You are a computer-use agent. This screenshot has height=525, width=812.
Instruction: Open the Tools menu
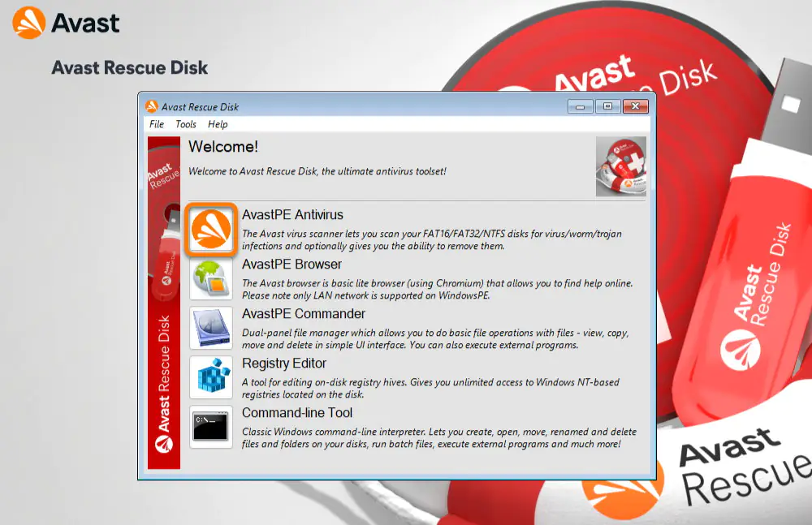[186, 124]
